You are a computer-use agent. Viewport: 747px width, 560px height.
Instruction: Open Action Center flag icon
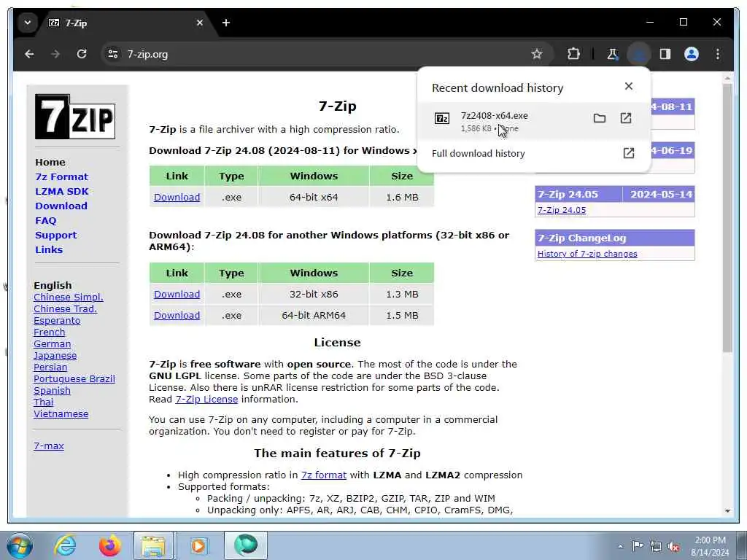point(638,546)
